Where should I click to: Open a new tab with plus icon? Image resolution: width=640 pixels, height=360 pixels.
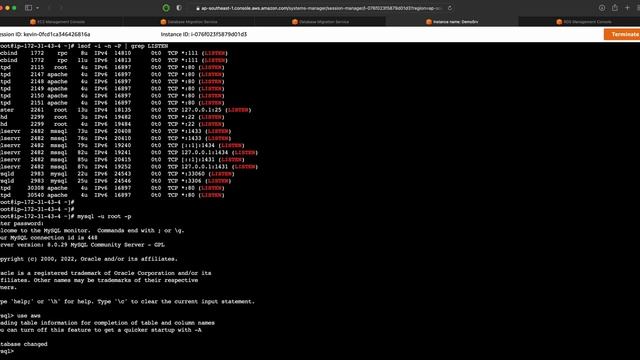[x=627, y=8]
